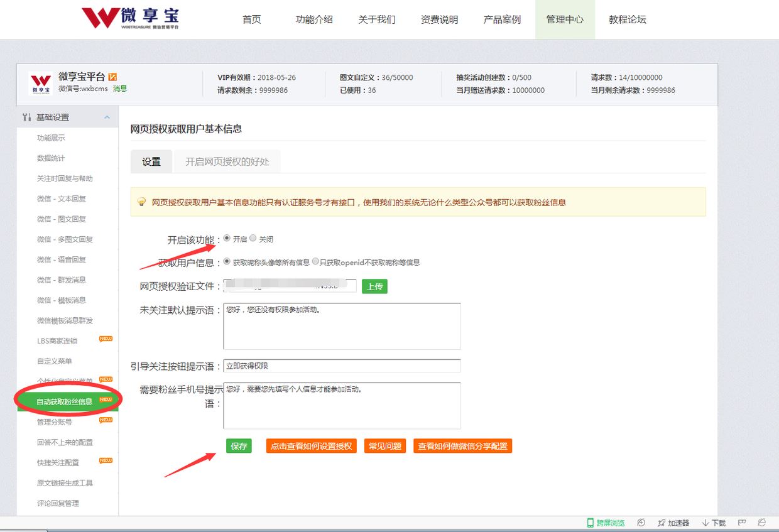
Task: Open 跨屏浏览 in the browser status bar
Action: [x=606, y=523]
